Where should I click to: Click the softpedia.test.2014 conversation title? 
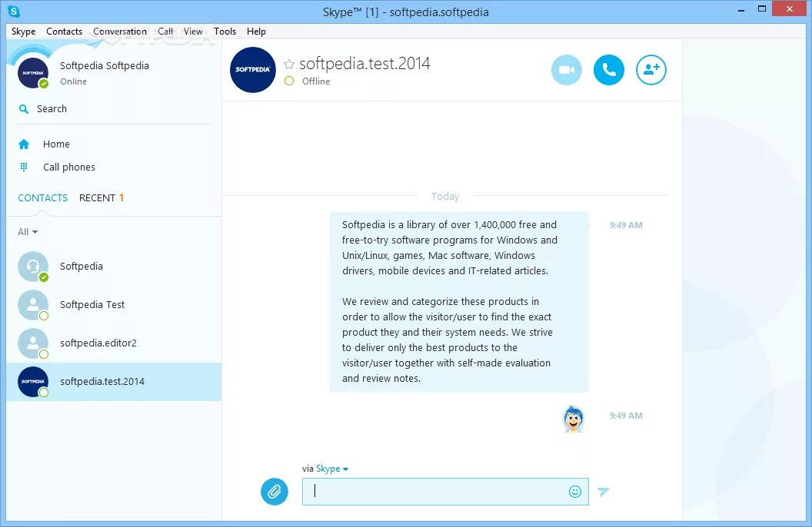pyautogui.click(x=364, y=64)
